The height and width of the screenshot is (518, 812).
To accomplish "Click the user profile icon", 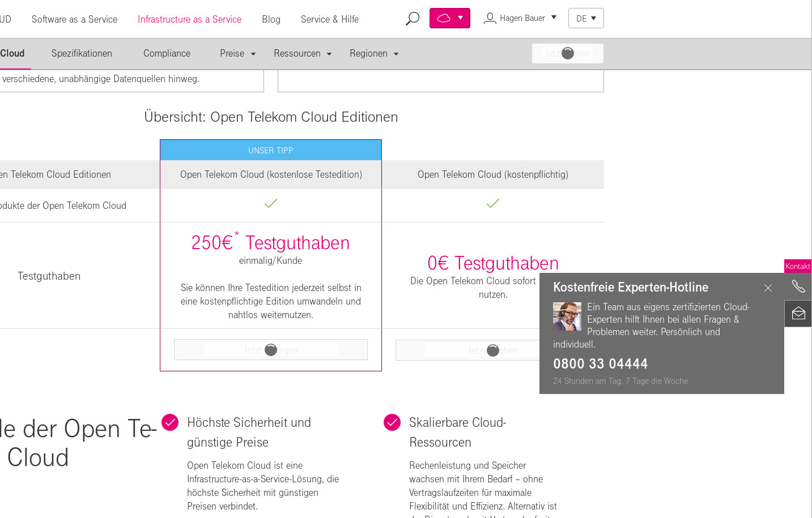I will pos(490,19).
